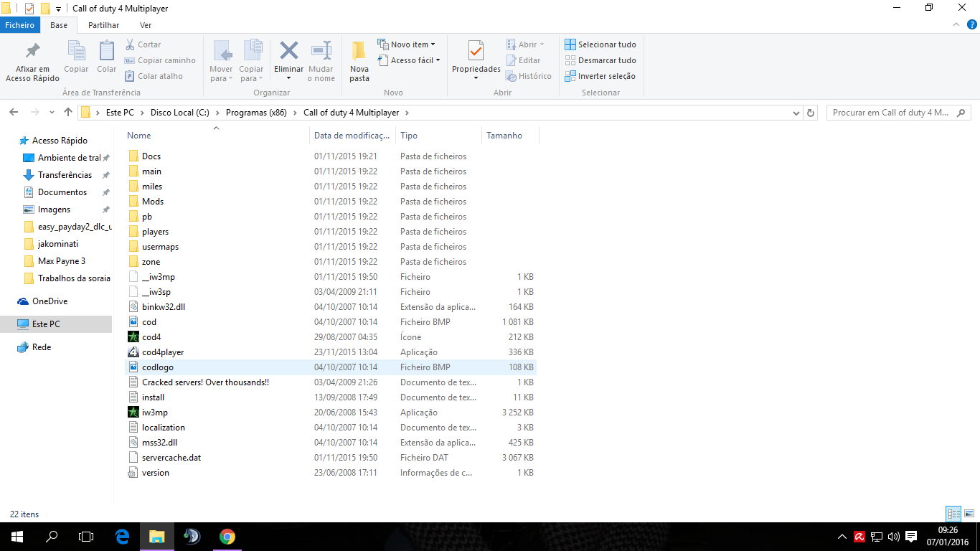Click Colar atalho in ribbon
The image size is (980, 551).
pyautogui.click(x=154, y=76)
